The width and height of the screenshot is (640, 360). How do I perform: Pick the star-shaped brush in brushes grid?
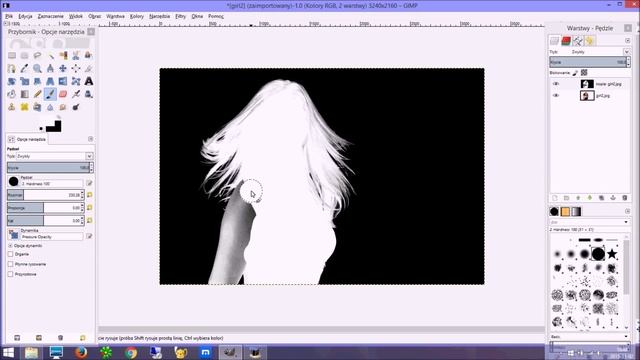pyautogui.click(x=611, y=254)
